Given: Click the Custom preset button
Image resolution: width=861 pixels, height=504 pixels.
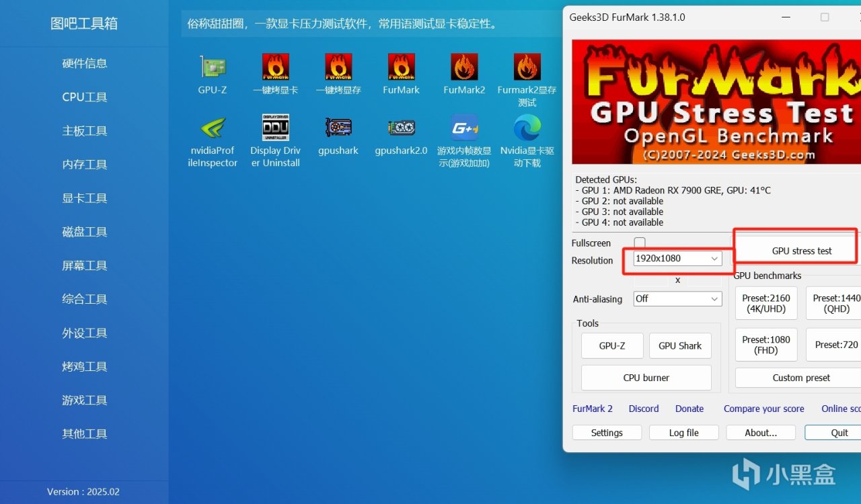Looking at the screenshot, I should tap(798, 378).
